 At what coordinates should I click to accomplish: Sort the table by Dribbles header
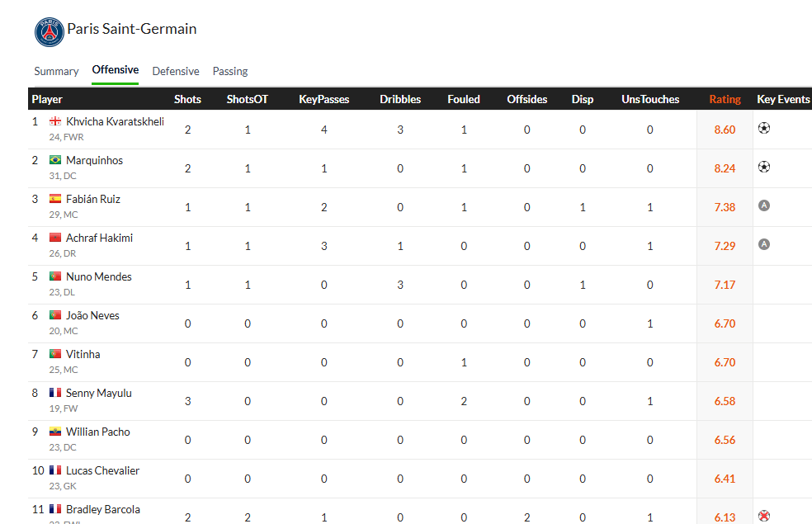pyautogui.click(x=400, y=99)
